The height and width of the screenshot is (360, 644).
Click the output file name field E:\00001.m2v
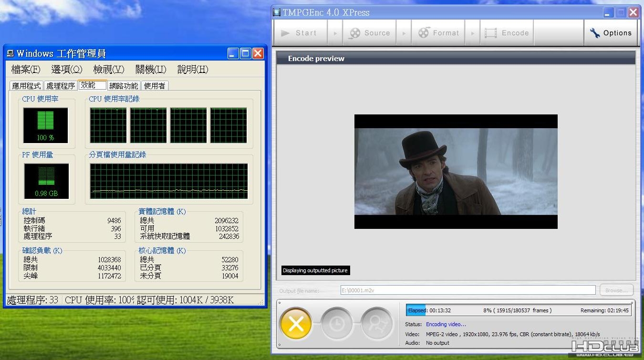(x=468, y=290)
